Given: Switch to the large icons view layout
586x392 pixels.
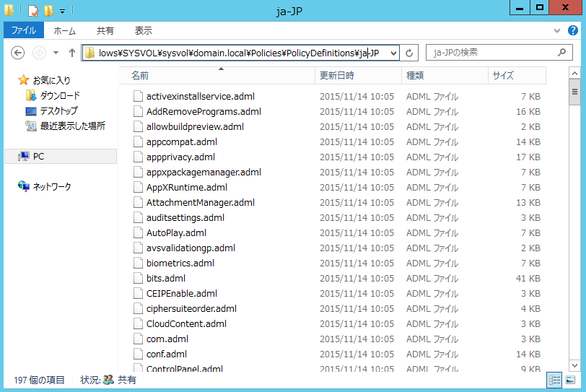Looking at the screenshot, I should click(570, 380).
